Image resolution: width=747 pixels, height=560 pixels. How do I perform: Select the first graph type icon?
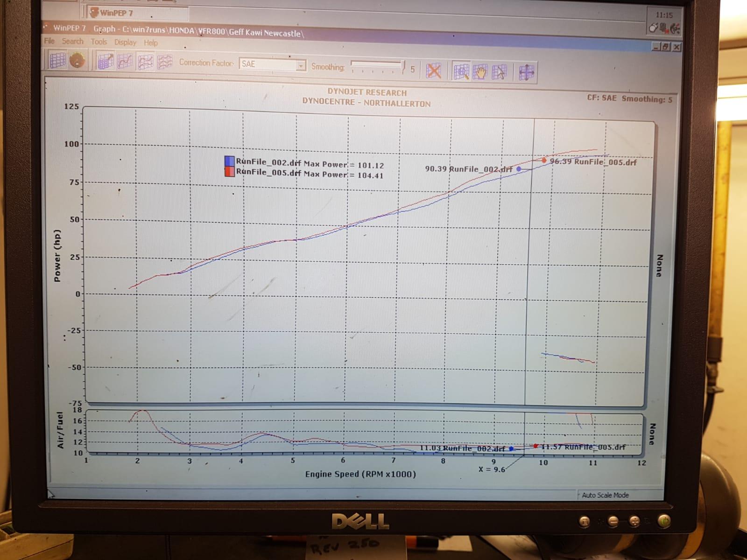click(105, 62)
